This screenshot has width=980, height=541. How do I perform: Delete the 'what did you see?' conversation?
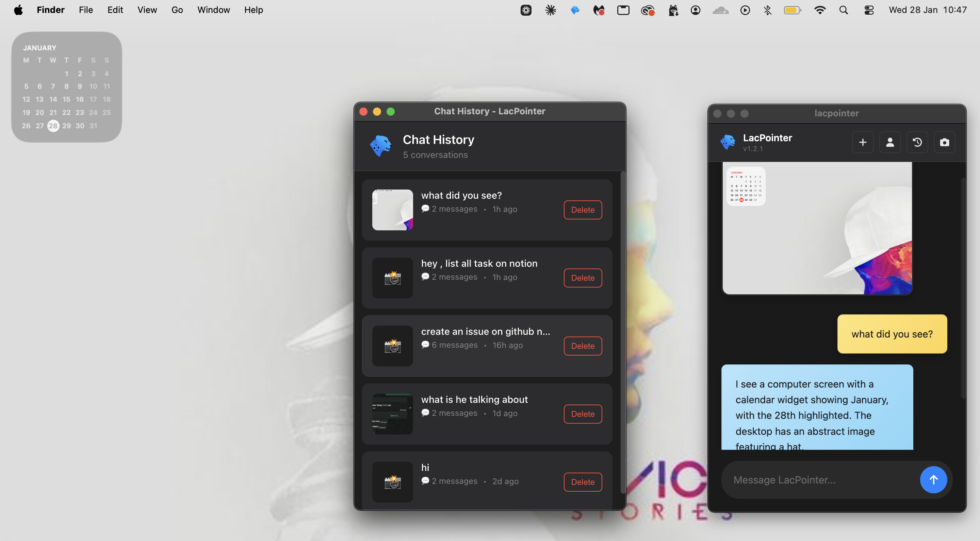coord(583,210)
